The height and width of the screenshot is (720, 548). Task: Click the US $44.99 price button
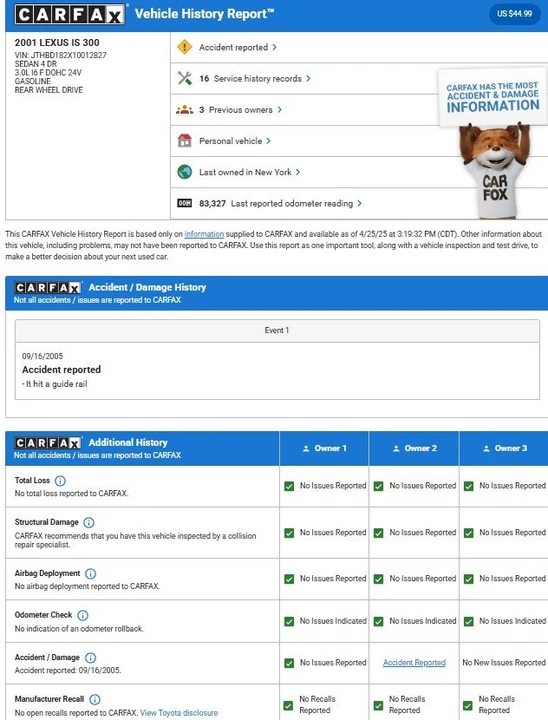coord(514,14)
